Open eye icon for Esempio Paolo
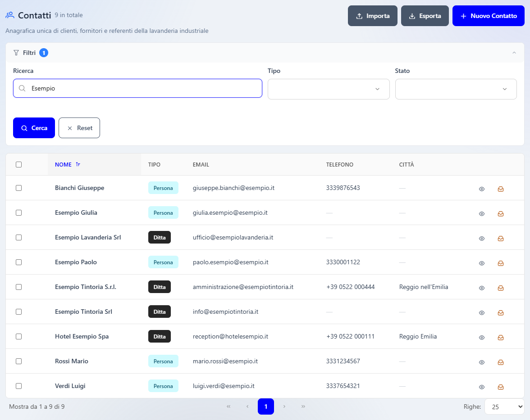This screenshot has width=530, height=420. point(482,263)
